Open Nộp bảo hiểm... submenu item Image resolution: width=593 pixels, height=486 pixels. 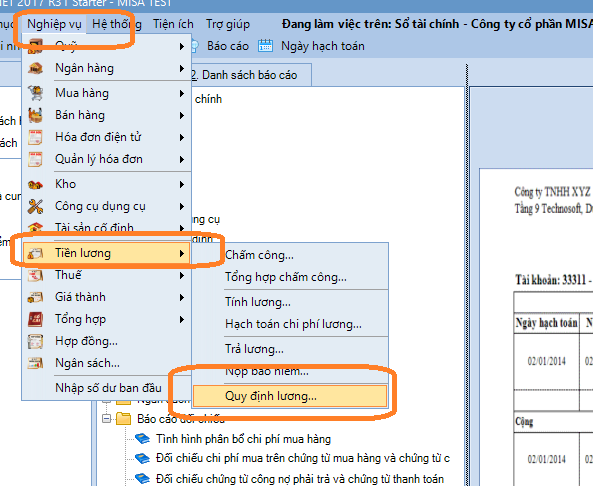click(290, 371)
